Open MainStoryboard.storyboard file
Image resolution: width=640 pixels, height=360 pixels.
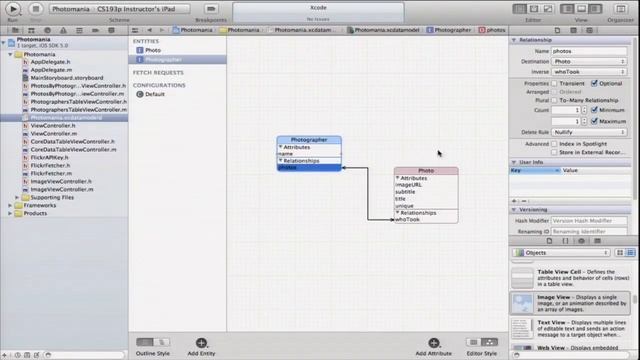point(67,78)
